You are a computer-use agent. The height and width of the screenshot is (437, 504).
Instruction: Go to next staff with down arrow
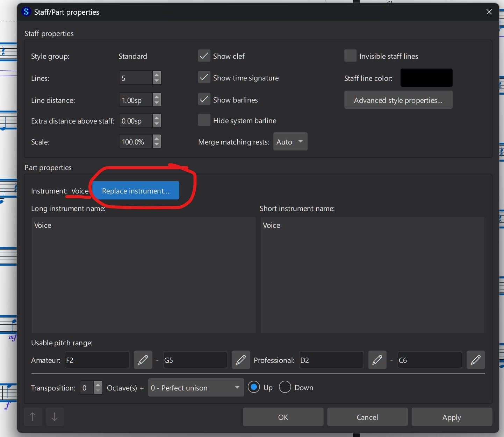[x=55, y=417]
